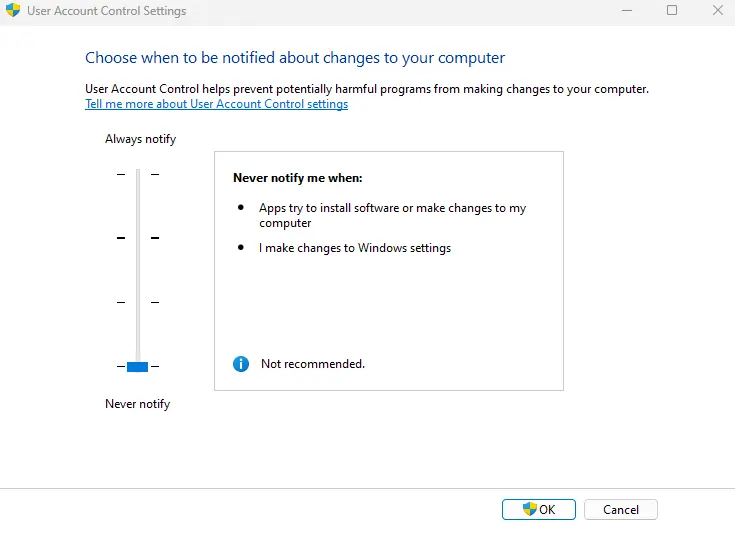The width and height of the screenshot is (735, 544).
Task: Click the OK button with shield
Action: [x=539, y=509]
